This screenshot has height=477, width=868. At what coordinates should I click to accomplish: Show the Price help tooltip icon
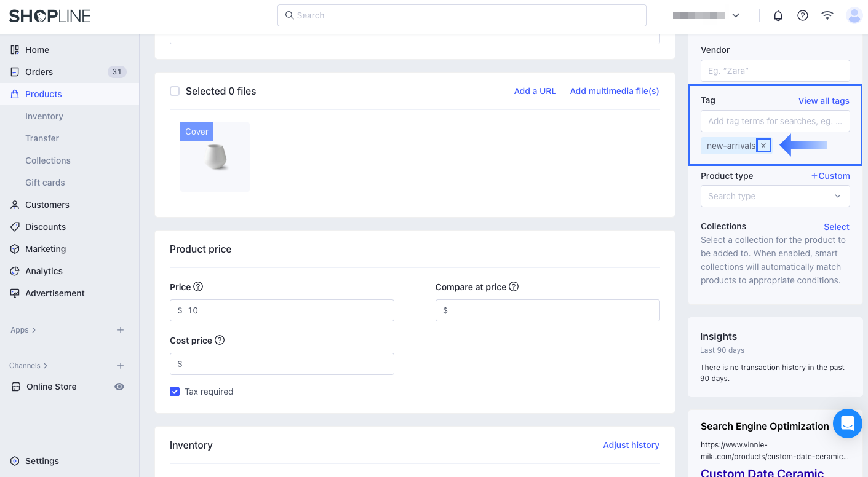(198, 286)
